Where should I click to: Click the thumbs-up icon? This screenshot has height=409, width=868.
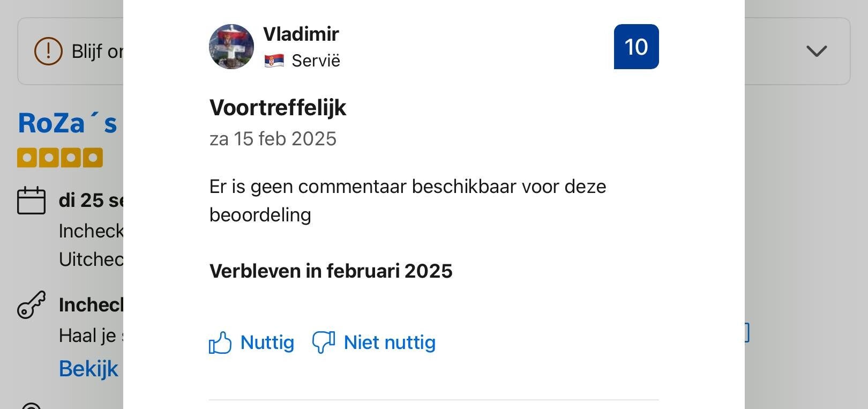220,343
